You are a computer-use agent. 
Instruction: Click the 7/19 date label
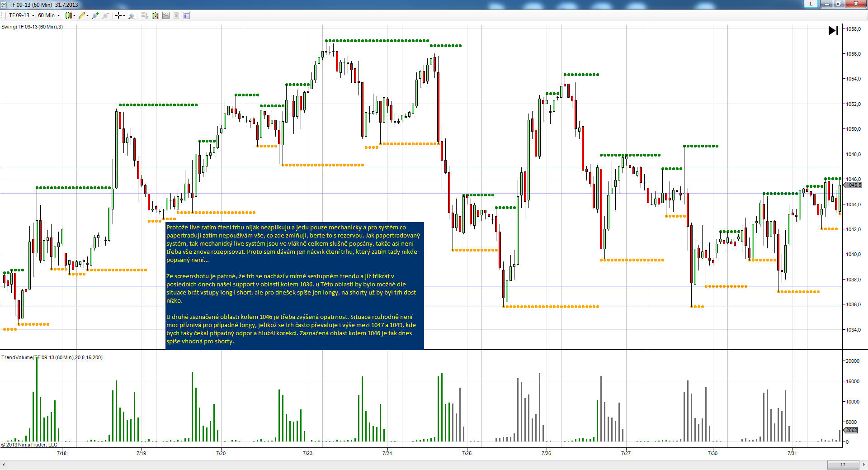(141, 453)
